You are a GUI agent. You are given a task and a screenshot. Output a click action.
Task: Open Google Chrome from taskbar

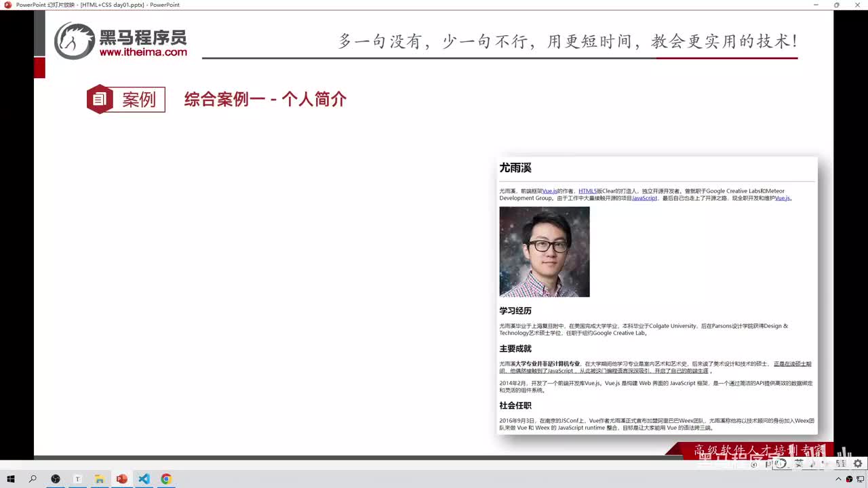[x=166, y=479]
